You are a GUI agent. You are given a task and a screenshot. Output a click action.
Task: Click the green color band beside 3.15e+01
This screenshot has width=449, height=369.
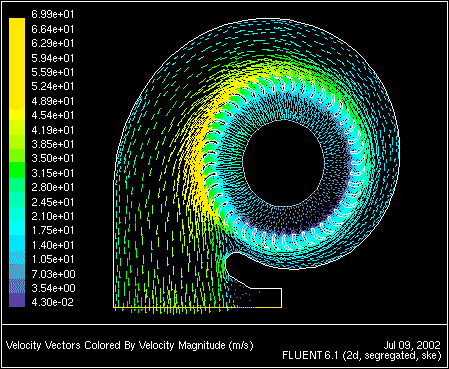(x=17, y=170)
